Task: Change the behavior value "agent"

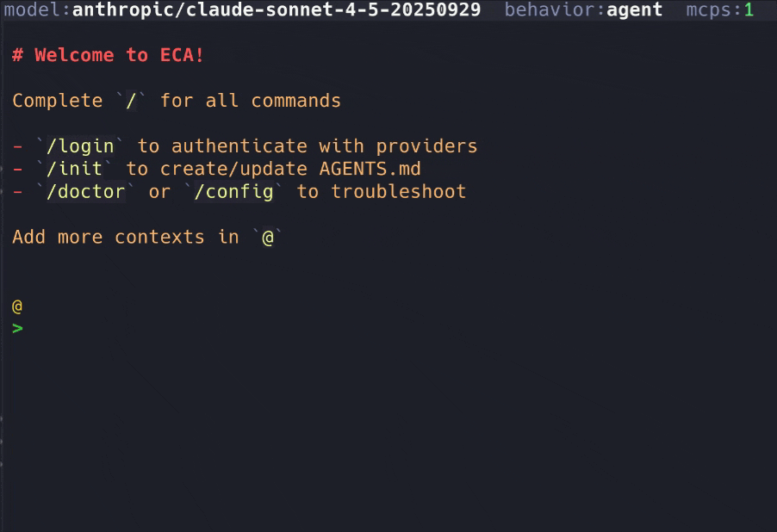Action: pos(634,10)
